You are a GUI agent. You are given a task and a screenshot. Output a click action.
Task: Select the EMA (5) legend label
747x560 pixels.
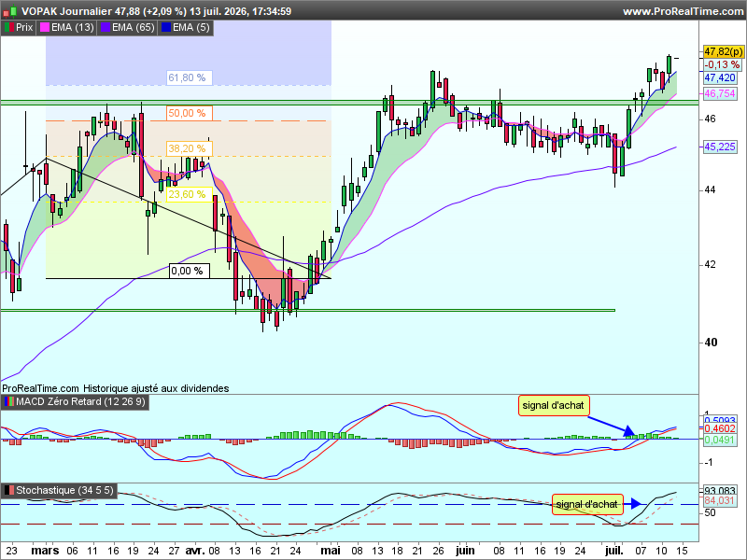(x=191, y=28)
